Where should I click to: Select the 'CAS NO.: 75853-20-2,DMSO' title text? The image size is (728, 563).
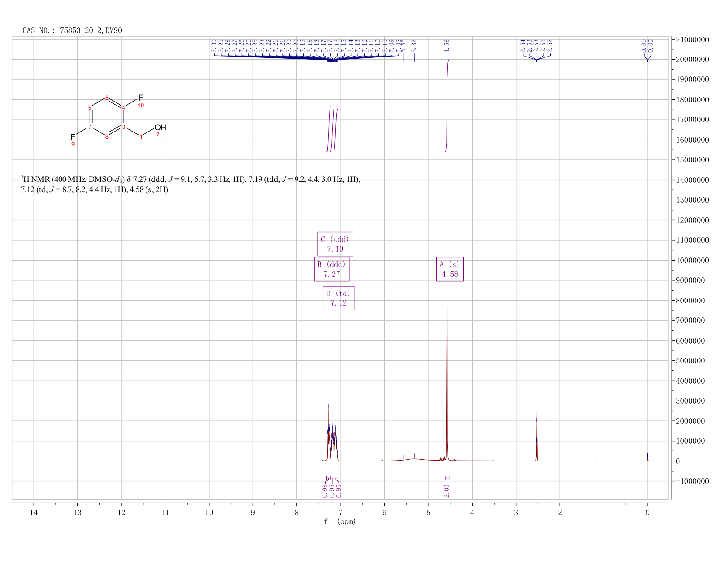click(72, 30)
